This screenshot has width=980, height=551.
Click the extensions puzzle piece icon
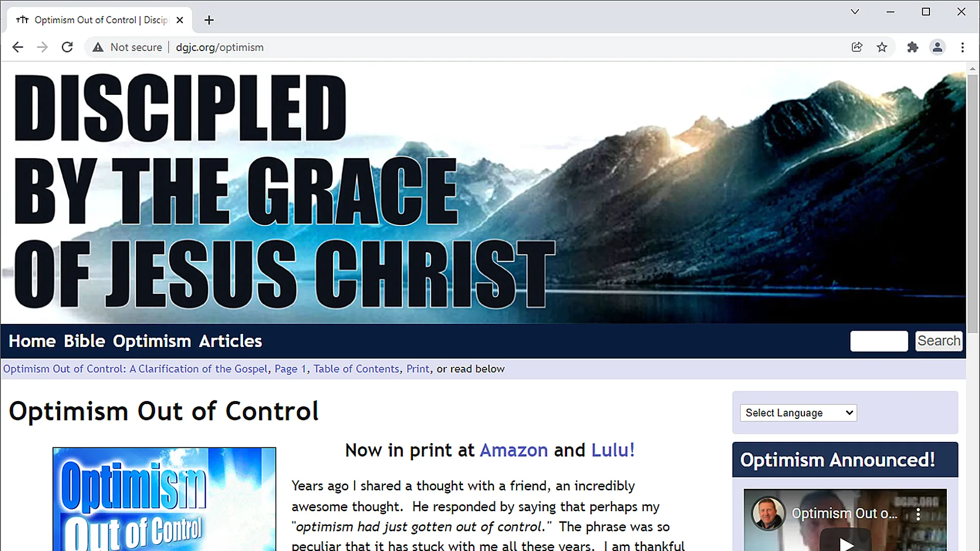tap(912, 47)
